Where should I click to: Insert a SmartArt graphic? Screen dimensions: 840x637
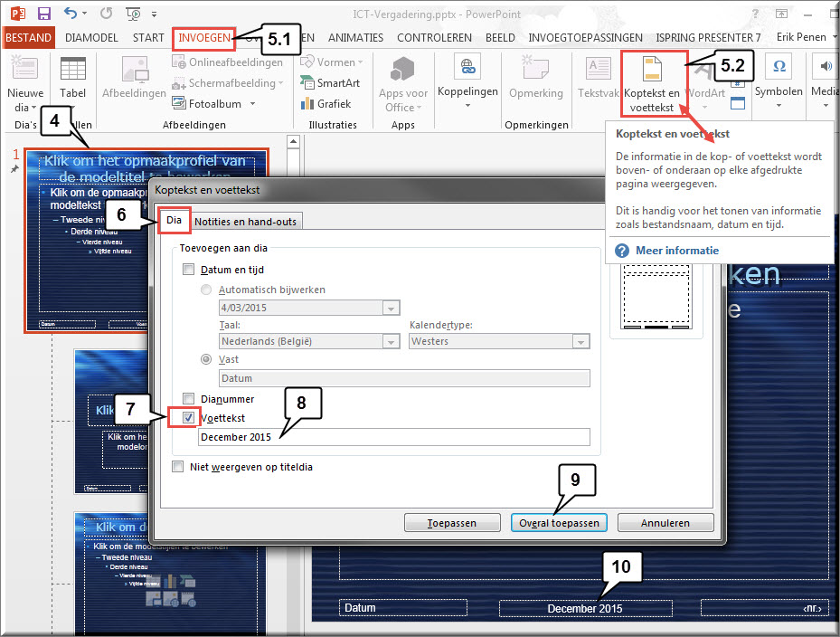pos(330,83)
